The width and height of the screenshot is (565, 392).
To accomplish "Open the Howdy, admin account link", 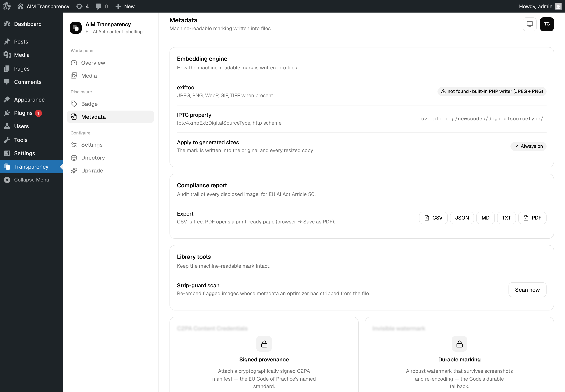I will (x=540, y=6).
